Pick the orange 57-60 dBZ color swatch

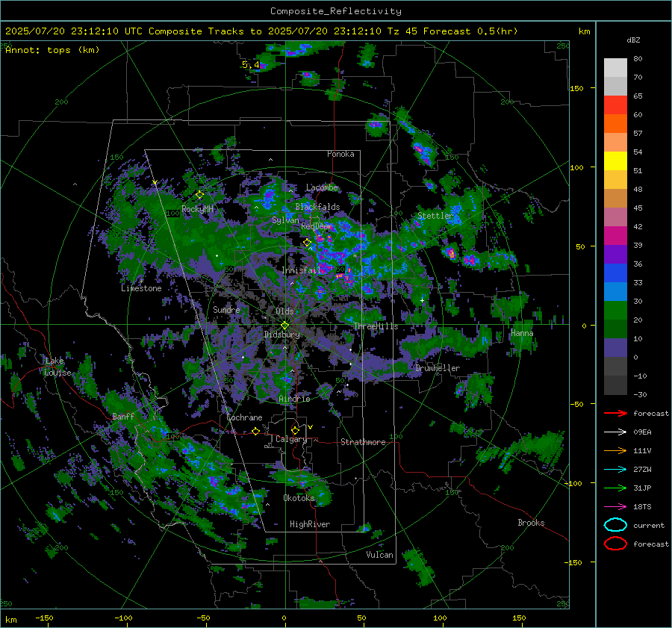click(615, 124)
